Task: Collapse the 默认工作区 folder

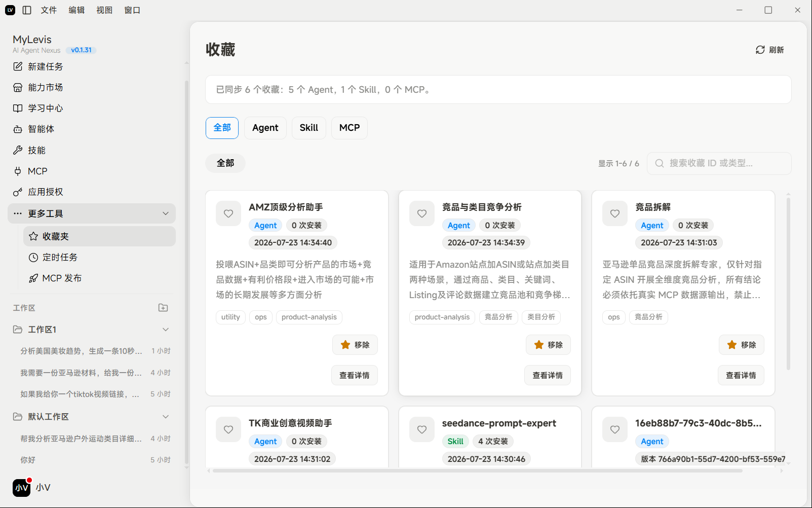Action: [x=166, y=417]
